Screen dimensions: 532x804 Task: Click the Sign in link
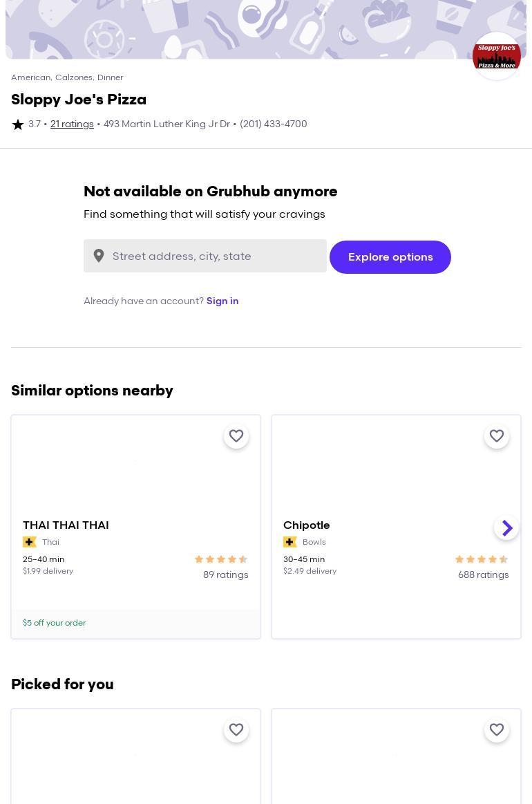(222, 301)
